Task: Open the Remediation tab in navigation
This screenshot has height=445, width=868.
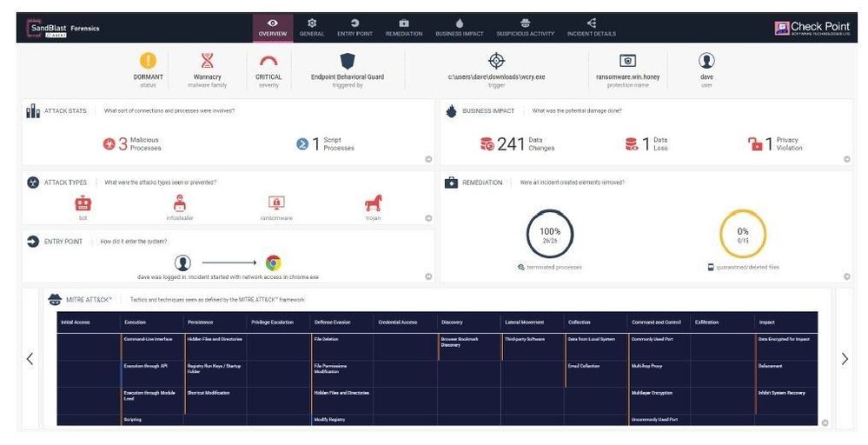Action: pos(404,28)
